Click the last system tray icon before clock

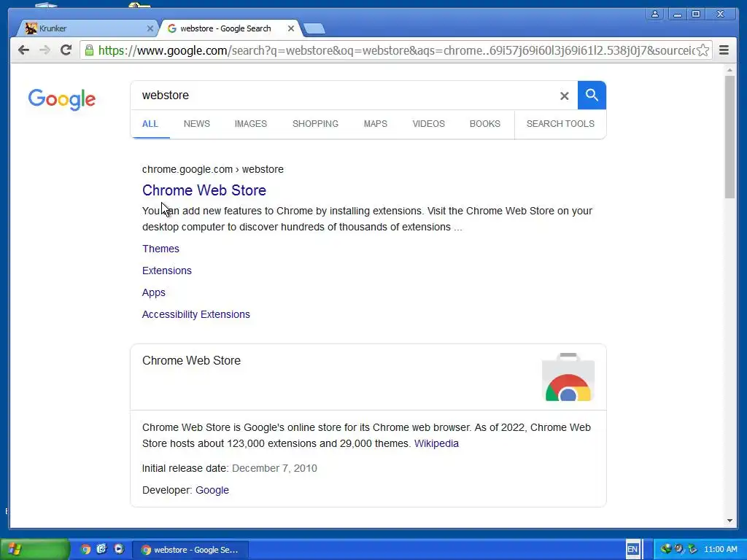pos(693,549)
